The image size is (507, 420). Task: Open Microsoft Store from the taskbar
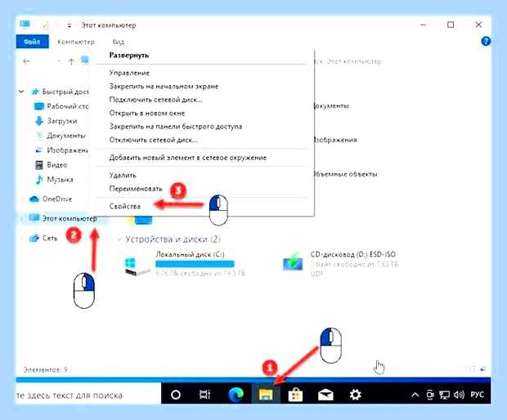pos(295,395)
